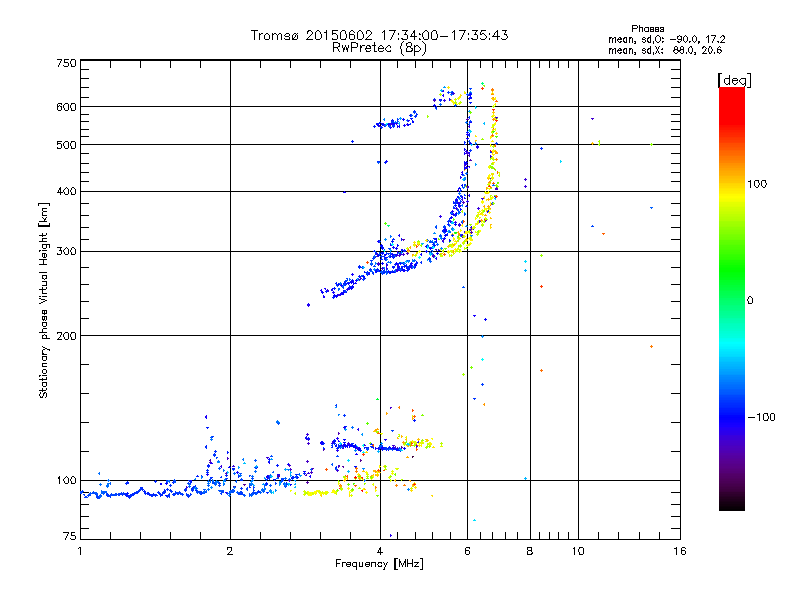Click the y-axis tick label '200'
The image size is (800, 600).
[x=66, y=336]
